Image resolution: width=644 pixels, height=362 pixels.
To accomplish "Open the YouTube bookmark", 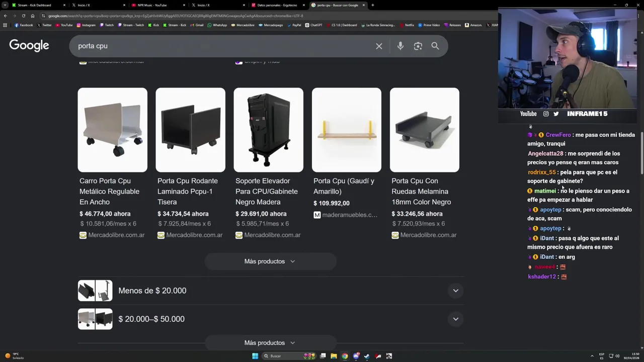I will click(x=64, y=25).
